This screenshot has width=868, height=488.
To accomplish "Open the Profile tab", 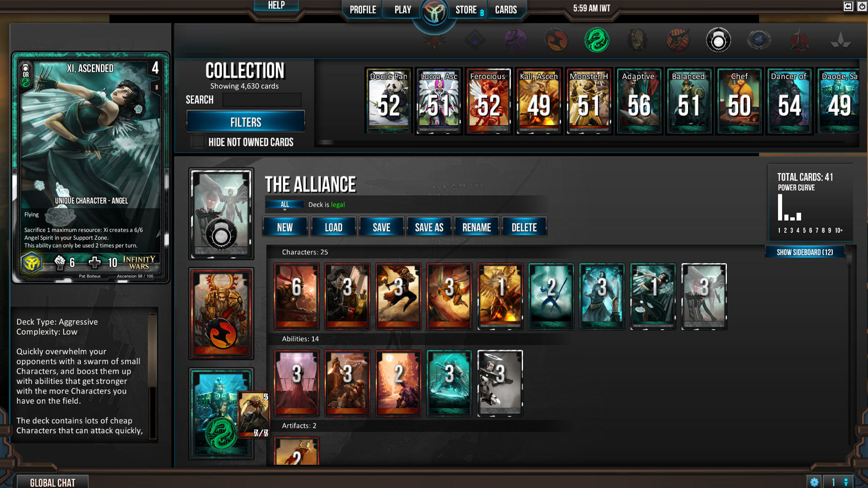I will pyautogui.click(x=363, y=10).
